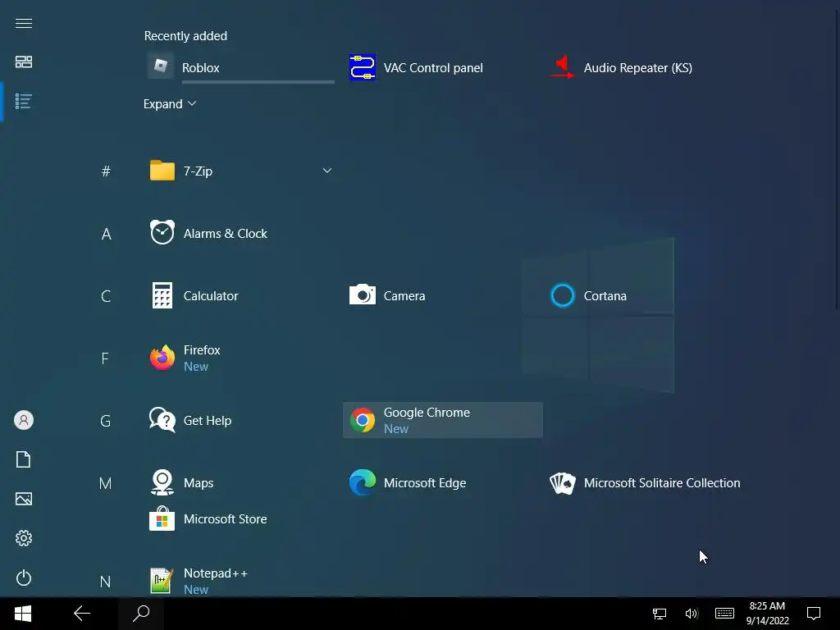Open the Roblox app icon
Viewport: 840px width, 630px height.
coord(161,67)
